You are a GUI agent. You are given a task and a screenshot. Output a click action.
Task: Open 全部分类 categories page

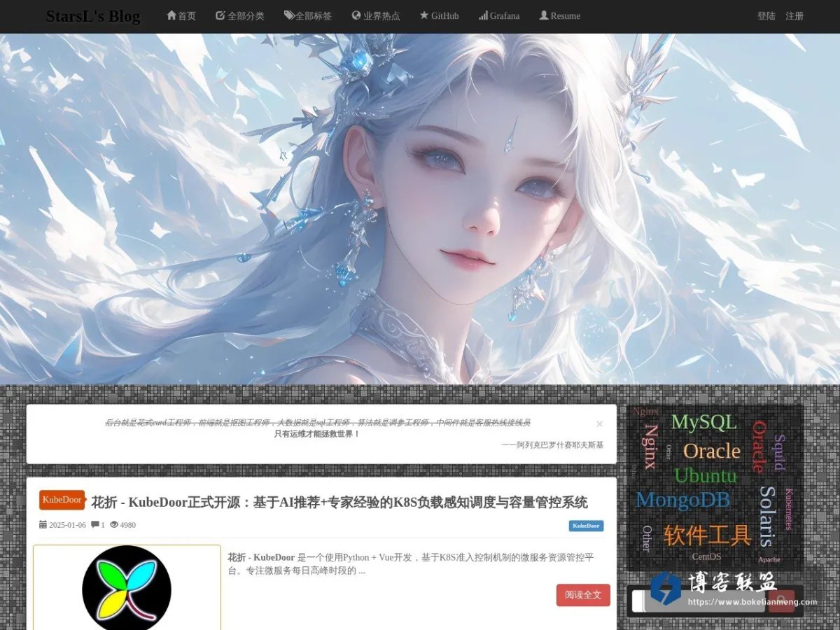click(x=240, y=15)
